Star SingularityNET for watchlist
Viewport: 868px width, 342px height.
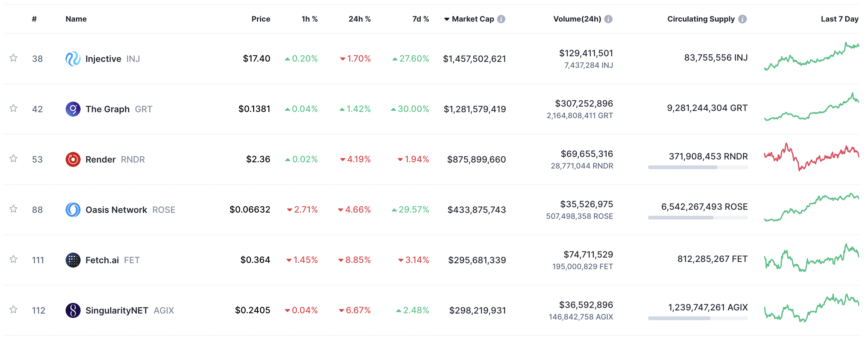tap(13, 309)
